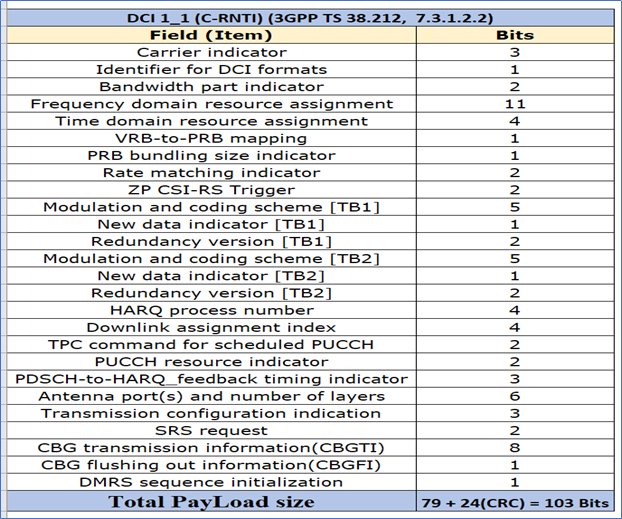Select the bits value 11 cell
Image resolution: width=622 pixels, height=519 pixels.
515,104
